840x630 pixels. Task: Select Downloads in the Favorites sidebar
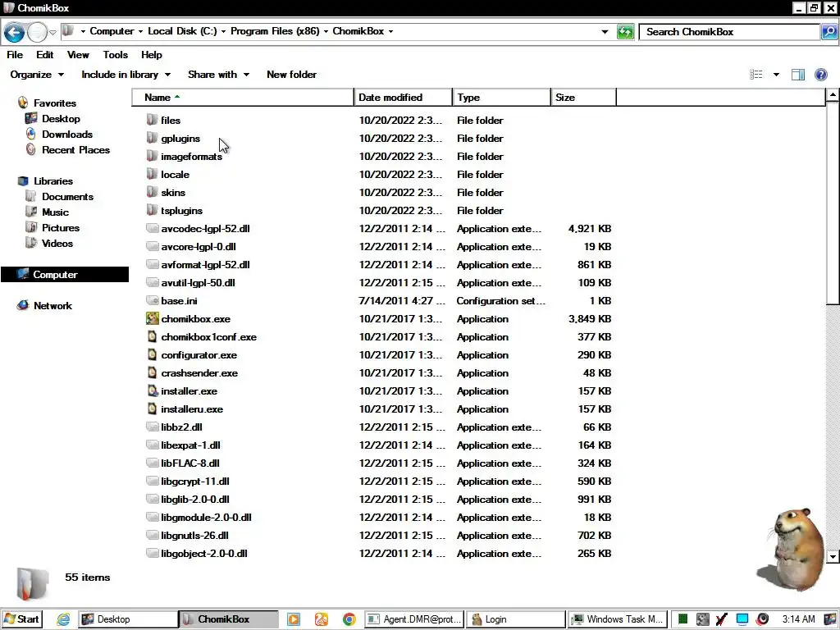point(67,135)
